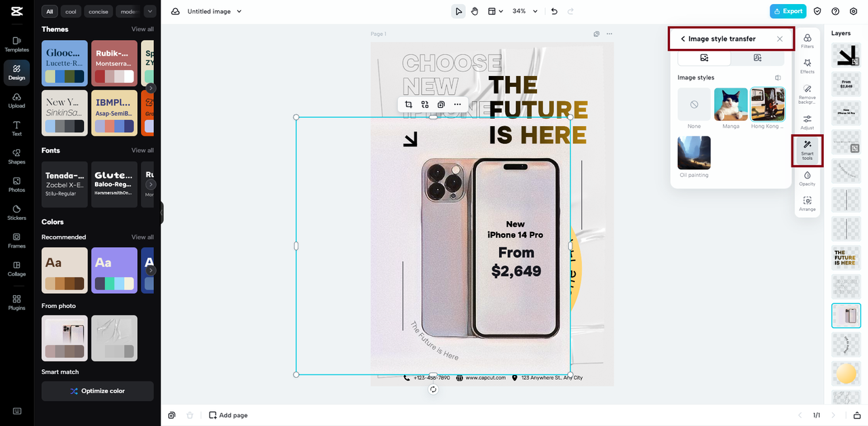Click the crop icon on the floating toolbar
This screenshot has height=426, width=868.
pos(408,104)
